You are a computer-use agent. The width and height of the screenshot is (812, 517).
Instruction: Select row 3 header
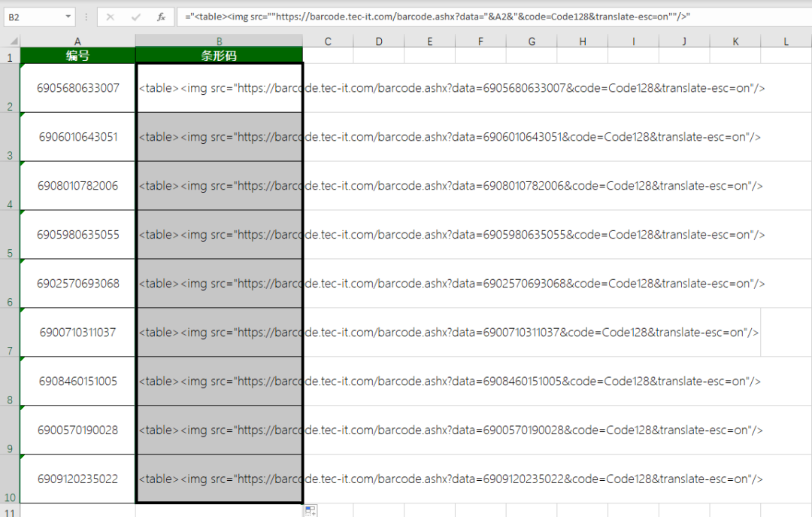10,137
